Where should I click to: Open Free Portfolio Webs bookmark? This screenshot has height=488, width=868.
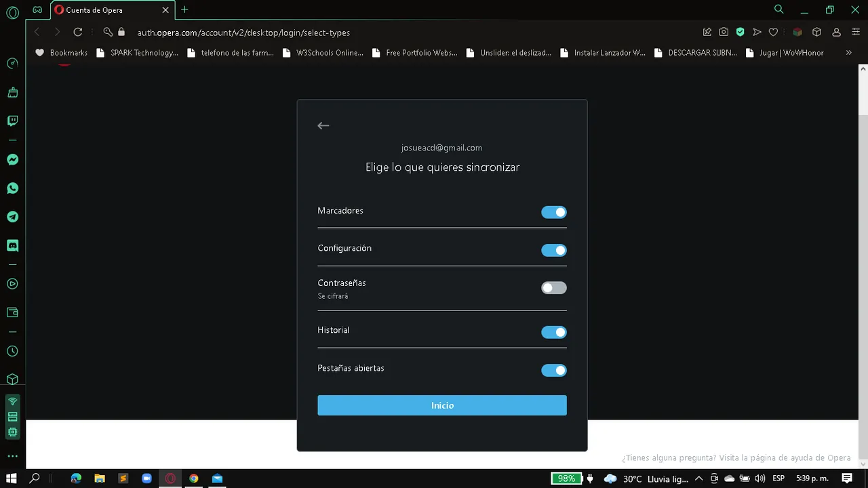click(415, 52)
